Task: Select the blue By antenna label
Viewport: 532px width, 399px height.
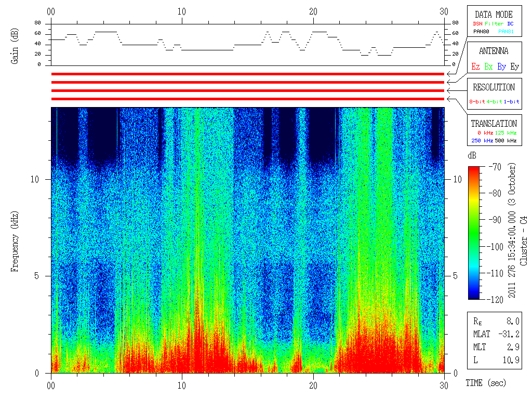Action: (x=501, y=66)
